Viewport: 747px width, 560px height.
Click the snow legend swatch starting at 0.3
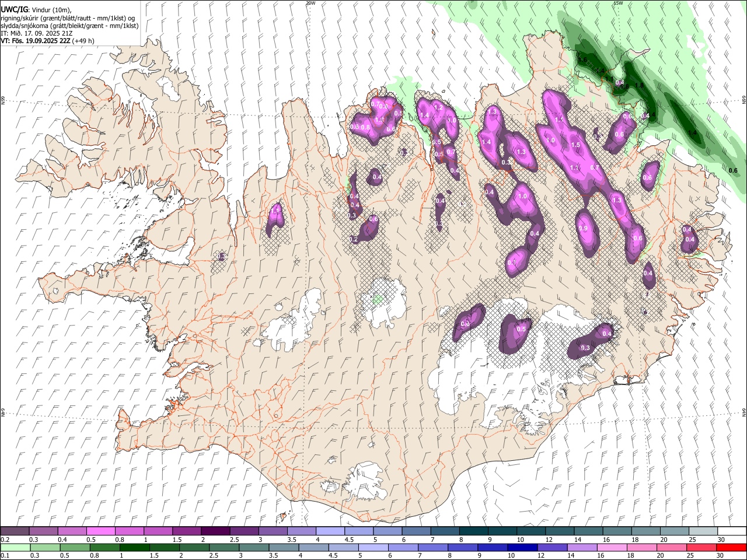pyautogui.click(x=43, y=531)
